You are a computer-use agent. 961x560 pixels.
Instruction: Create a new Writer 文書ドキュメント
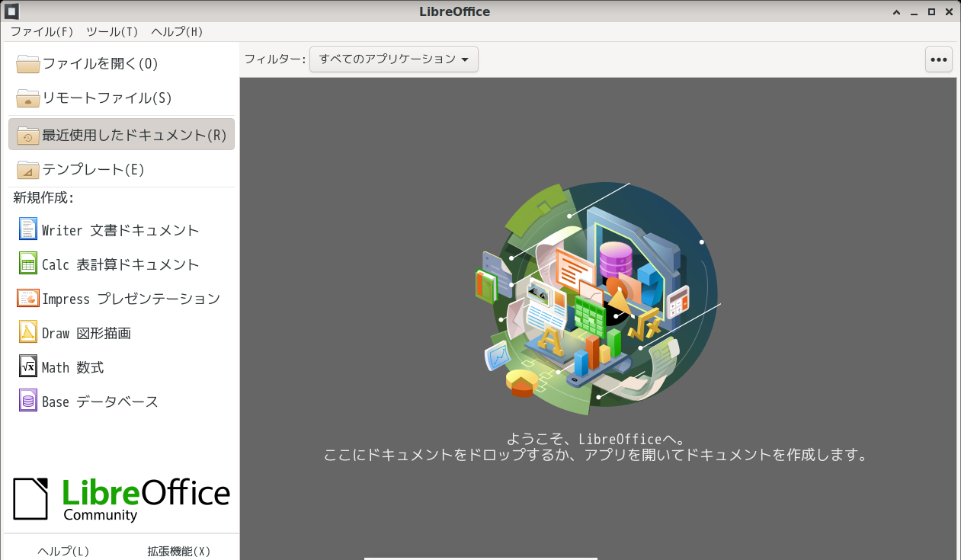pos(121,230)
